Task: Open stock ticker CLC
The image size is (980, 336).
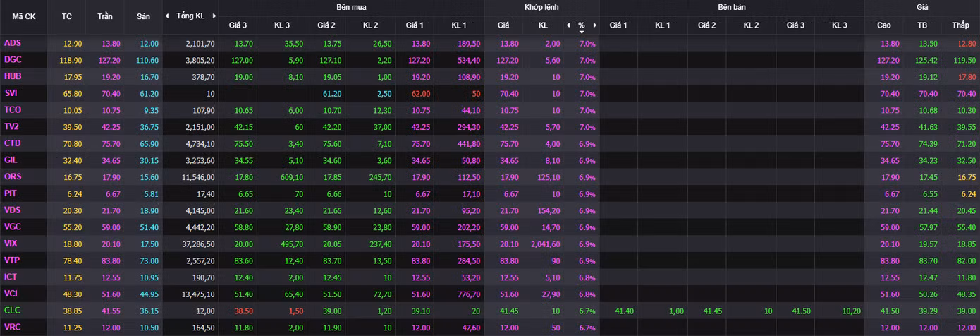Action: pos(12,311)
